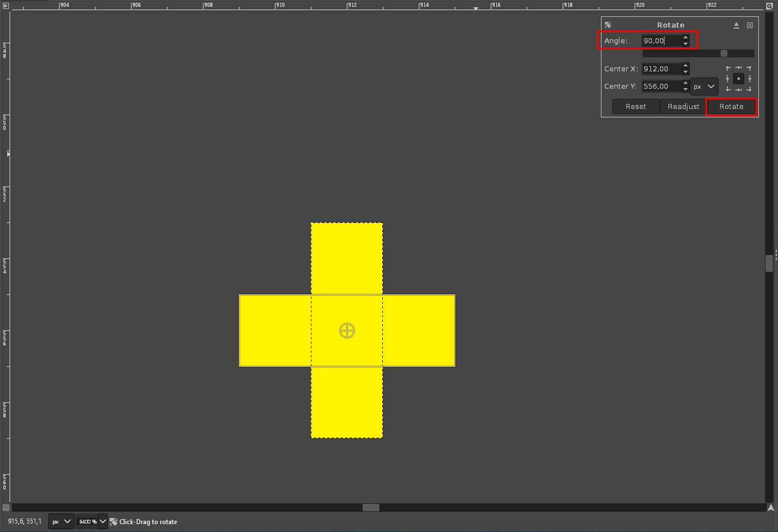
Task: Increase Angle with the up arrow
Action: [x=685, y=38]
